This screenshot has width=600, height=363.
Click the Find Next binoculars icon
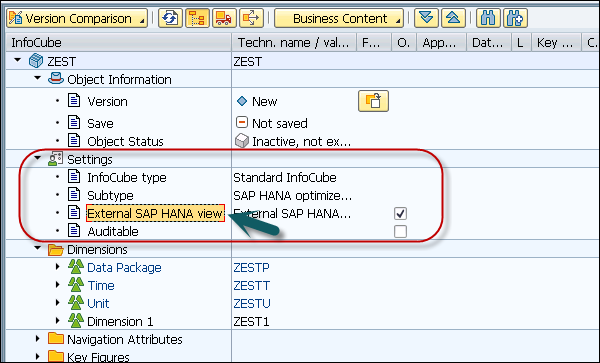point(515,18)
